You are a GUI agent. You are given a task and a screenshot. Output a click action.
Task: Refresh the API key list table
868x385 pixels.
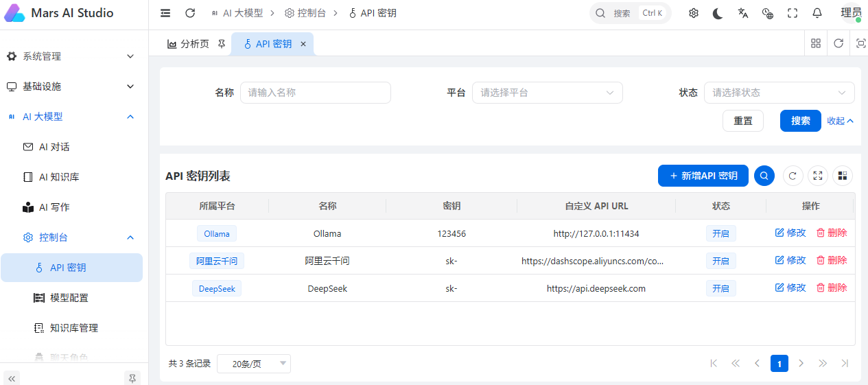(x=793, y=176)
